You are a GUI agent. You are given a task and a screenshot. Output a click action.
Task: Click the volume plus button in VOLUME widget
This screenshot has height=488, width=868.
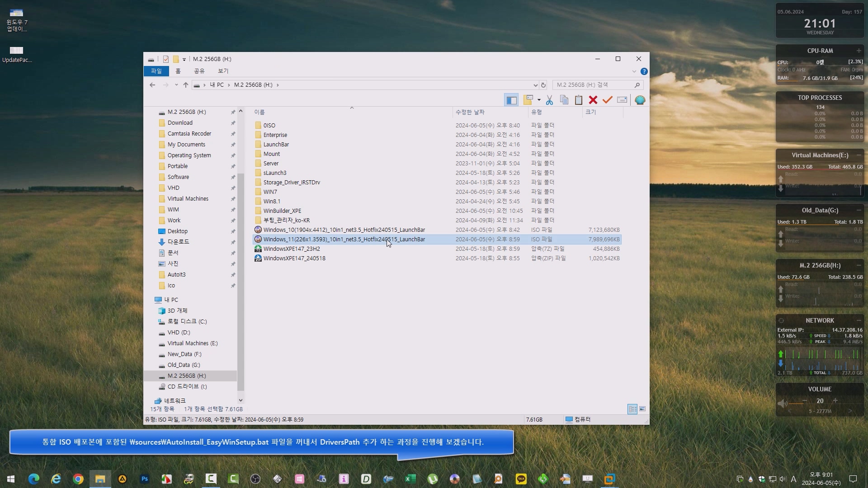pos(835,401)
